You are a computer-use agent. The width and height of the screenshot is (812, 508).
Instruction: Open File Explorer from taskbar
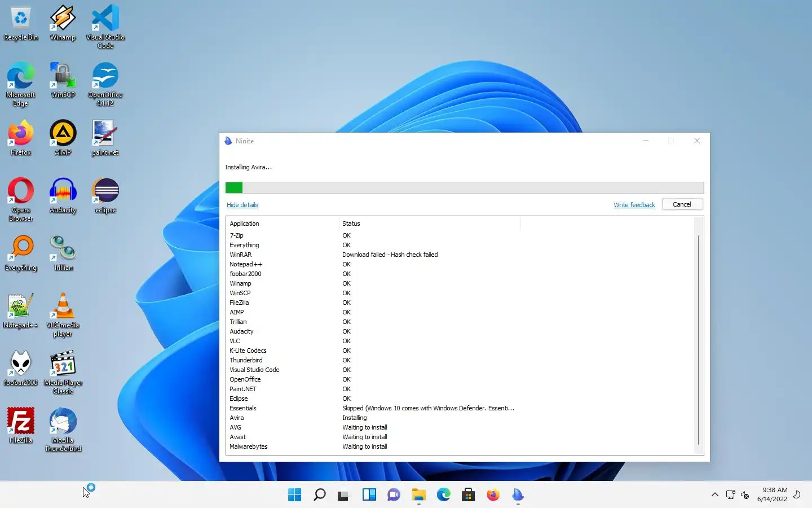(x=418, y=495)
